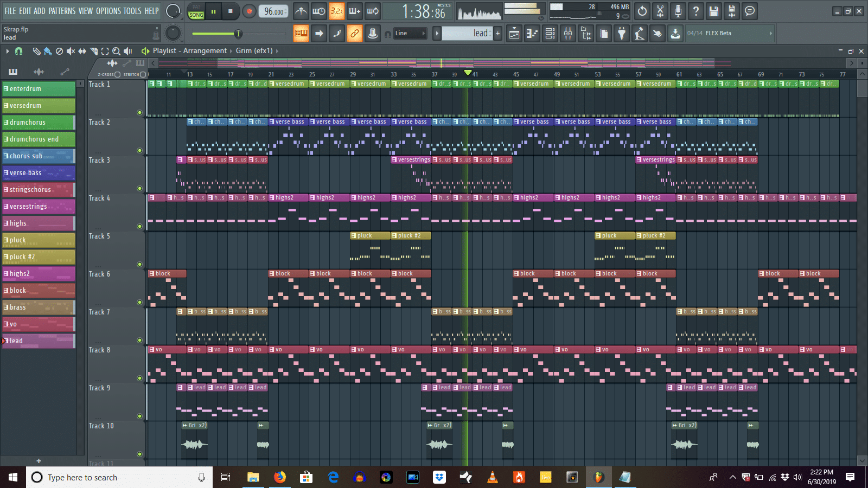The width and height of the screenshot is (868, 488).
Task: Open the Mixer view icon
Action: click(568, 34)
